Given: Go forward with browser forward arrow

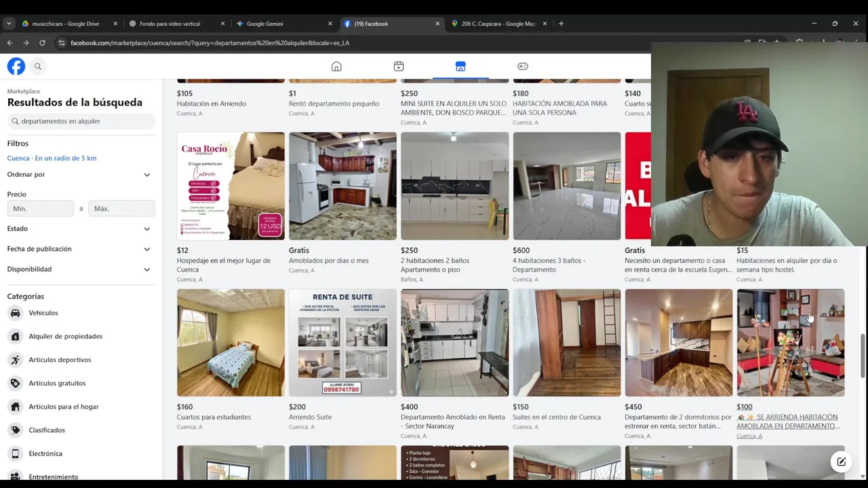Looking at the screenshot, I should click(26, 43).
